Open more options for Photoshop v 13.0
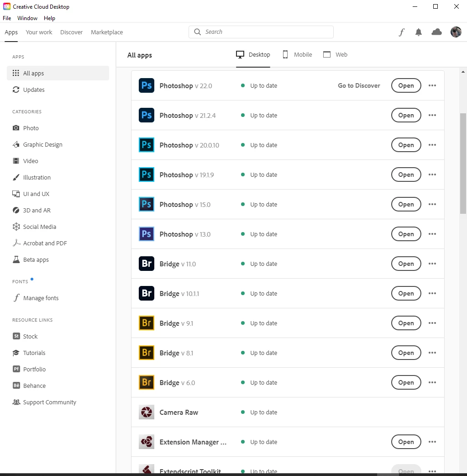The image size is (467, 476). click(432, 234)
